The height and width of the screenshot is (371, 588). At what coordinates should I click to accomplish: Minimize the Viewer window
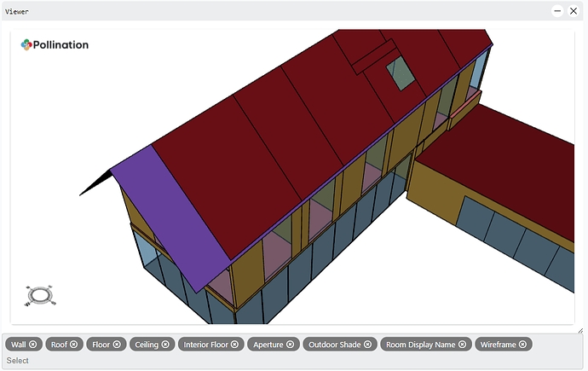[x=557, y=11]
